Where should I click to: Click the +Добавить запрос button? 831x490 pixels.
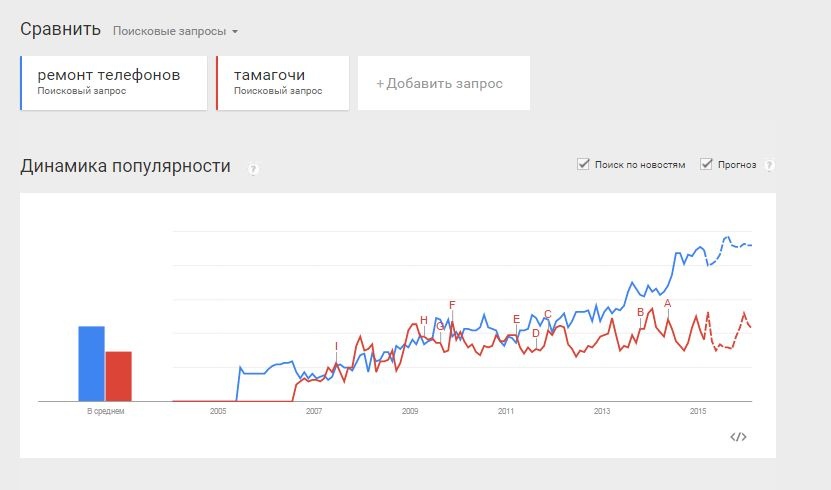(x=439, y=83)
